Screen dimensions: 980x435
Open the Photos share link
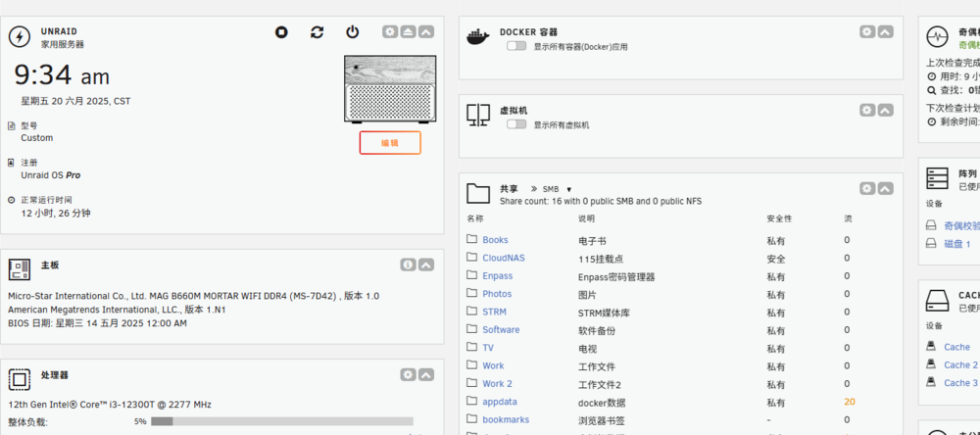(x=497, y=294)
